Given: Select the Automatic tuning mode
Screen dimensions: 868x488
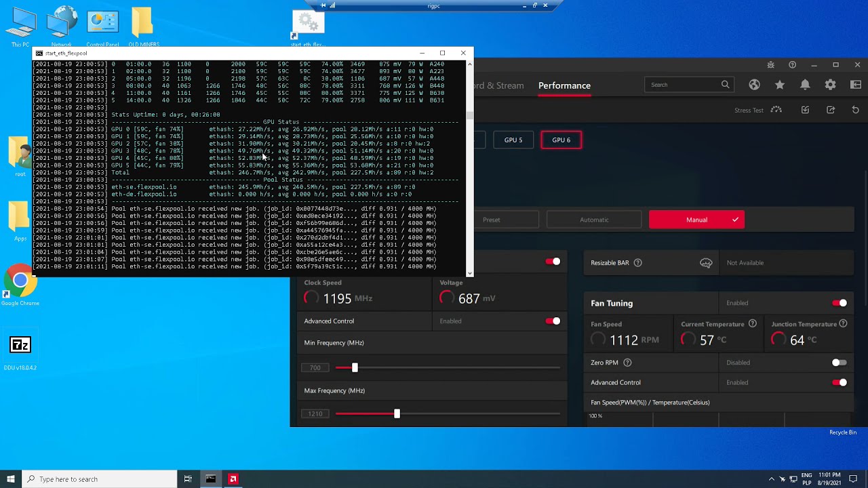Looking at the screenshot, I should 594,220.
